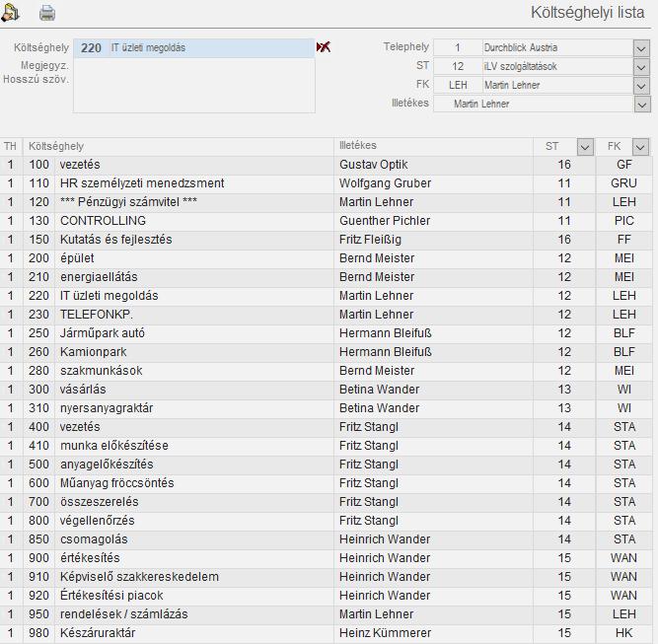Open the Illetékes dropdown arrow

642,105
